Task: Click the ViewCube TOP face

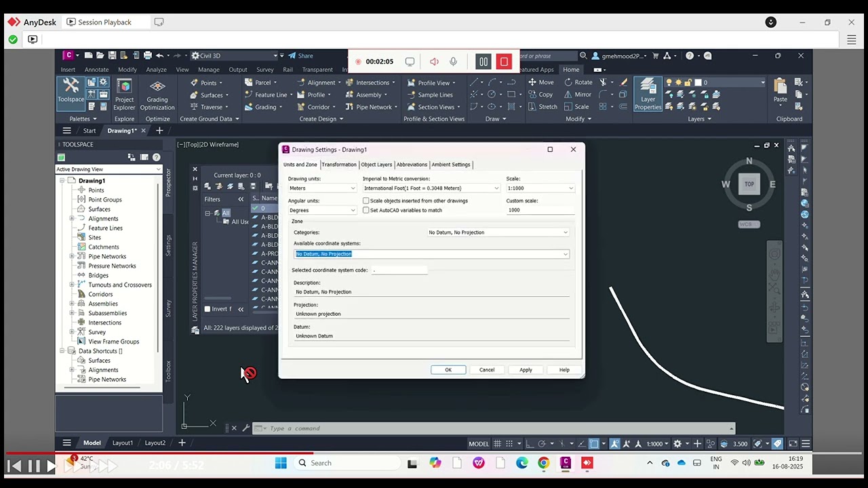Action: [749, 184]
